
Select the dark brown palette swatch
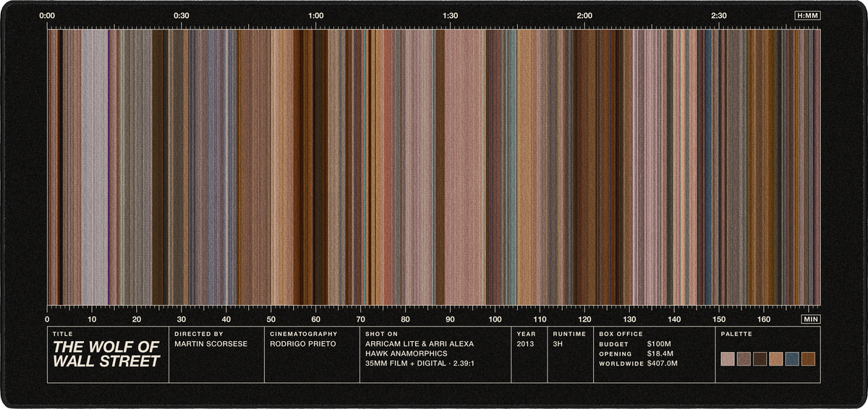coord(759,359)
